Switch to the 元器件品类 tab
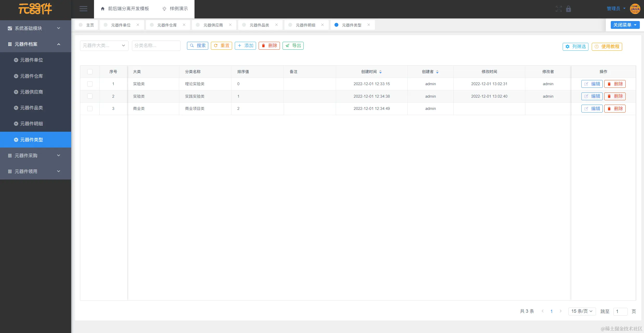 point(259,25)
